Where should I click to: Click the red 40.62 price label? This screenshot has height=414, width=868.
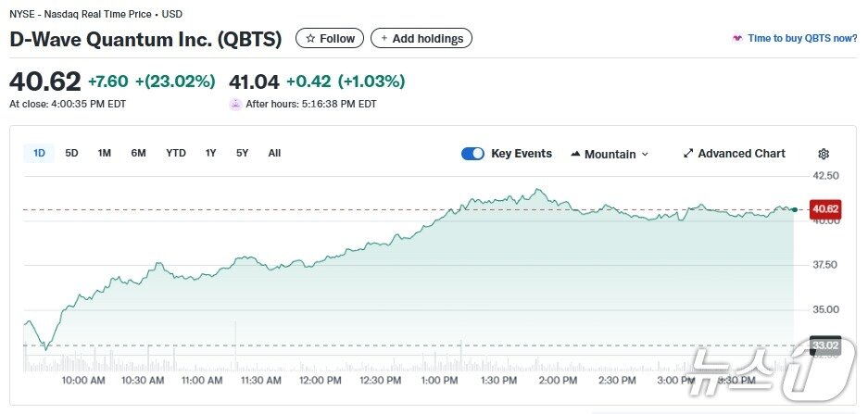824,209
